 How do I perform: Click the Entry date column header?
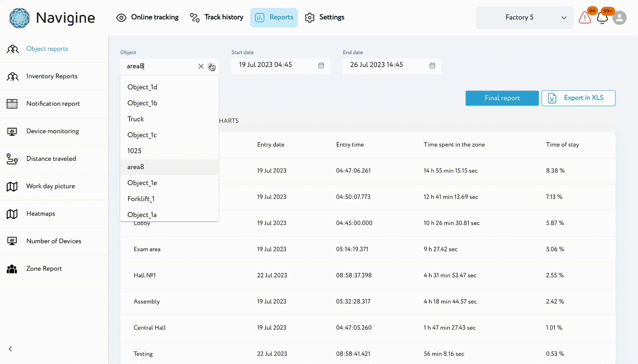pyautogui.click(x=271, y=145)
